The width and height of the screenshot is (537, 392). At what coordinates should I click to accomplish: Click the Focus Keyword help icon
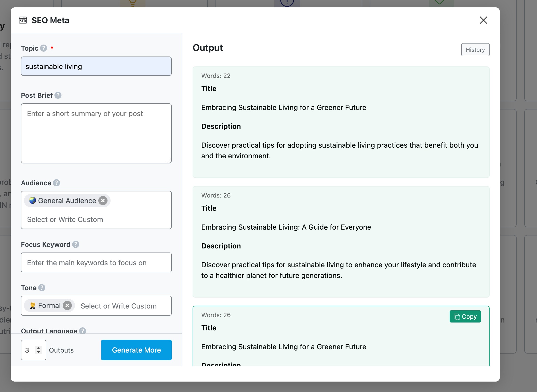click(x=76, y=244)
